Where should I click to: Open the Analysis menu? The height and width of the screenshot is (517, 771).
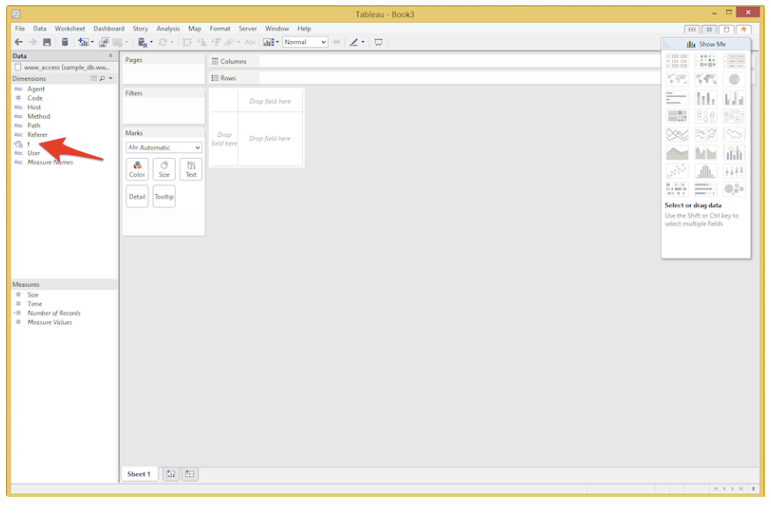(x=168, y=29)
